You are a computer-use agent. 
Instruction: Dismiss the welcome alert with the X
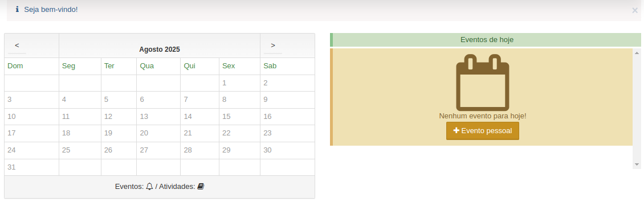(x=634, y=11)
